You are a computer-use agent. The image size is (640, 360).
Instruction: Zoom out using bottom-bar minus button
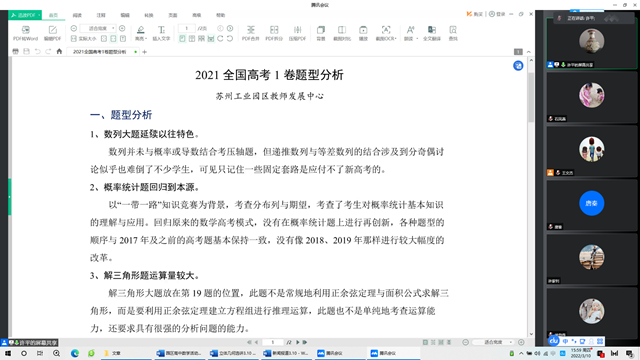tap(465, 342)
